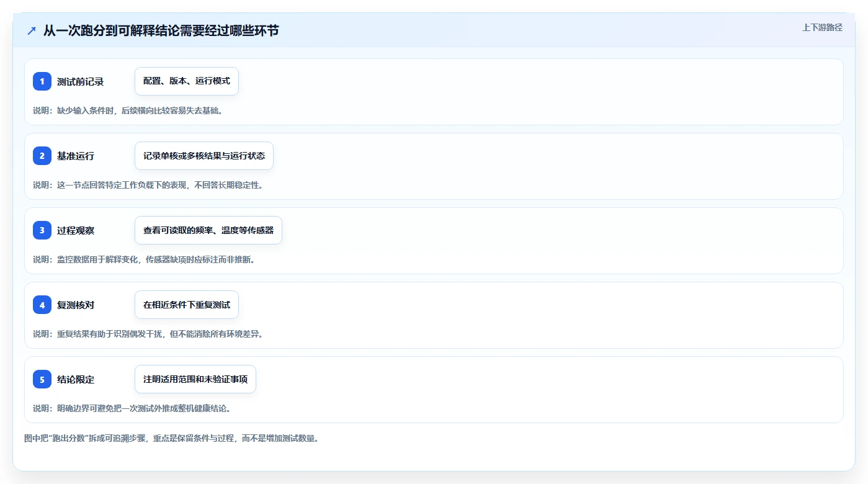Select step number 4 badge
Image resolution: width=868 pixels, height=484 pixels.
[42, 305]
